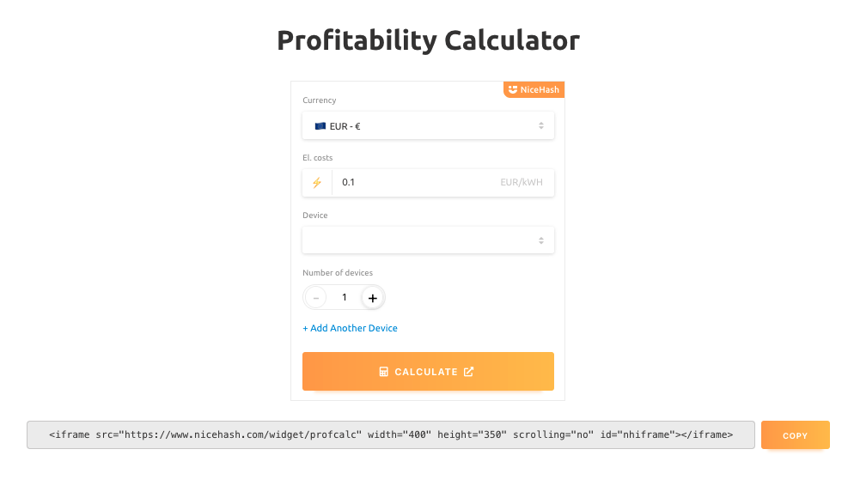Click the Add Another Device link

click(350, 328)
